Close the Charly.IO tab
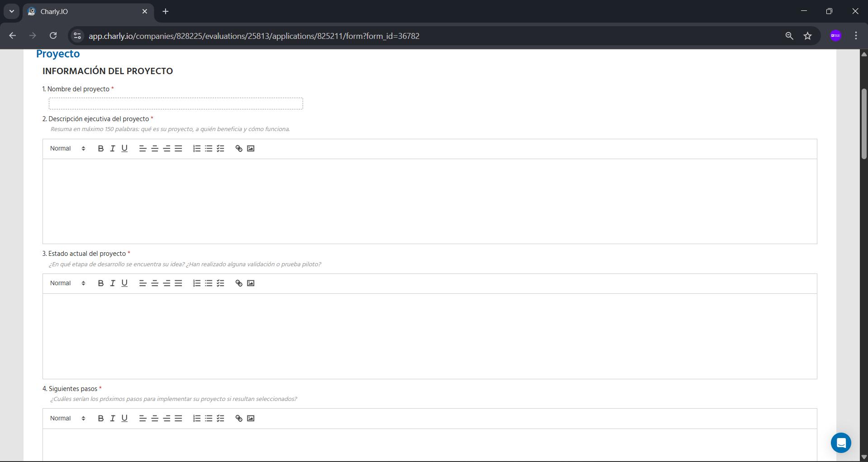Screen dimensions: 868x462 pos(145,11)
